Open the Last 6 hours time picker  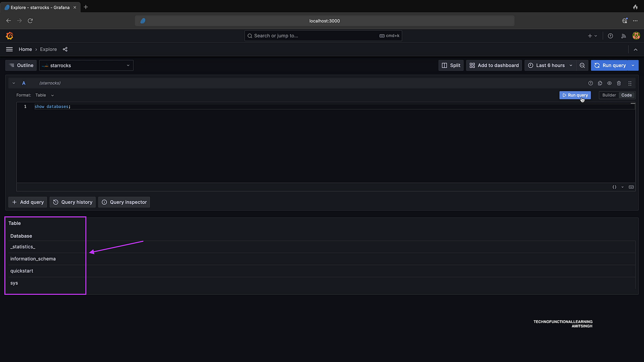pyautogui.click(x=550, y=66)
